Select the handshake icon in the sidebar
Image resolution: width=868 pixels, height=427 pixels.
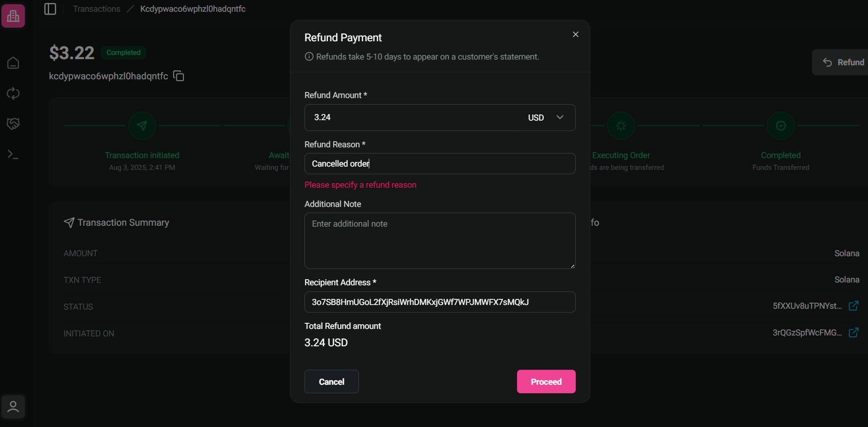pyautogui.click(x=13, y=124)
